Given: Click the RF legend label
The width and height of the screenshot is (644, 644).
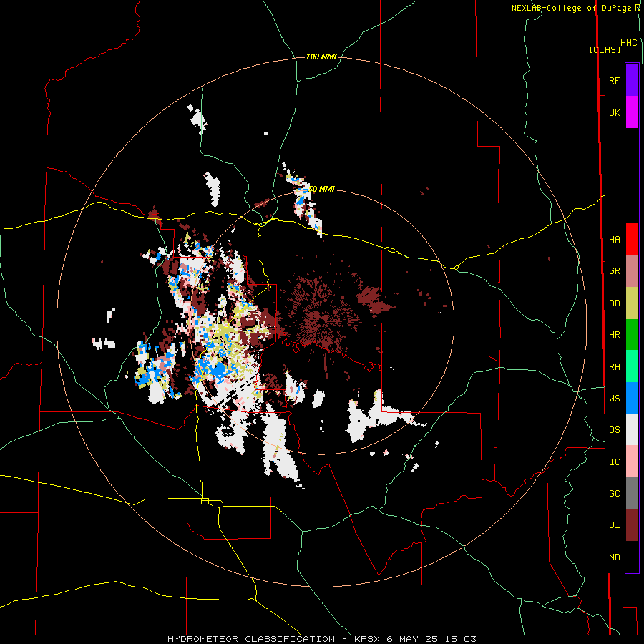Looking at the screenshot, I should [x=614, y=80].
